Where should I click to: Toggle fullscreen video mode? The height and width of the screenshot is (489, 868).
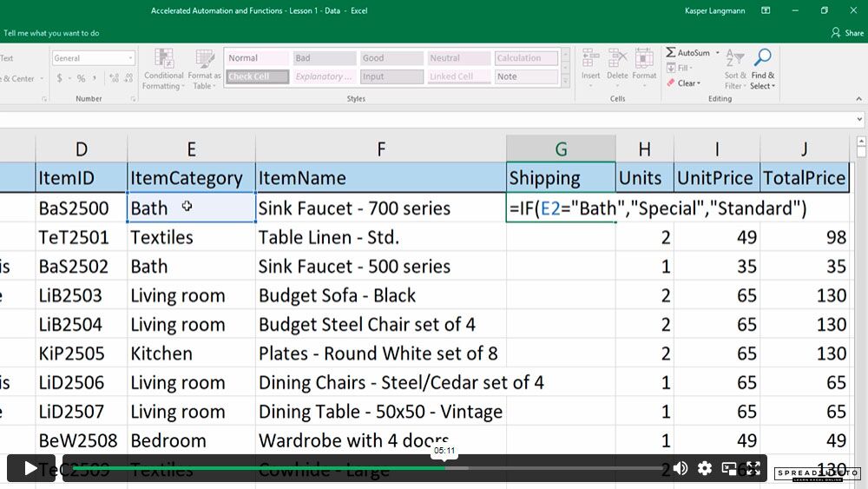pyautogui.click(x=753, y=468)
